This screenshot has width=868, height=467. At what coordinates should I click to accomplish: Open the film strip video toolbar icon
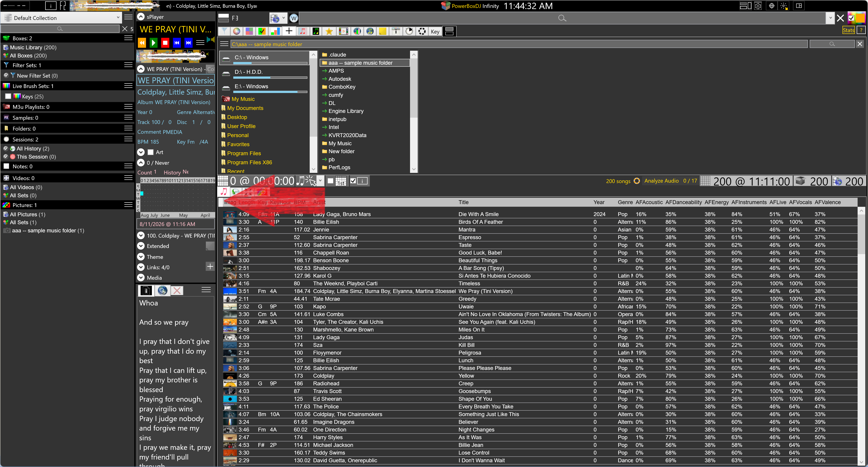click(343, 31)
